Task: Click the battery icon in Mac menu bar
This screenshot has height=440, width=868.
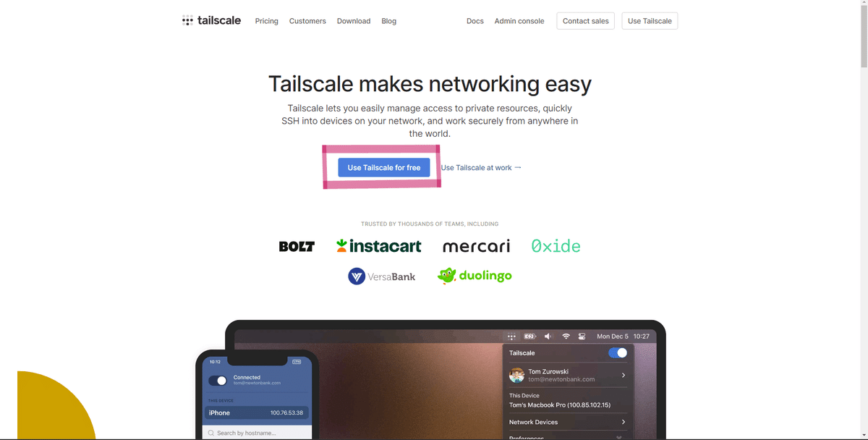Action: click(530, 336)
